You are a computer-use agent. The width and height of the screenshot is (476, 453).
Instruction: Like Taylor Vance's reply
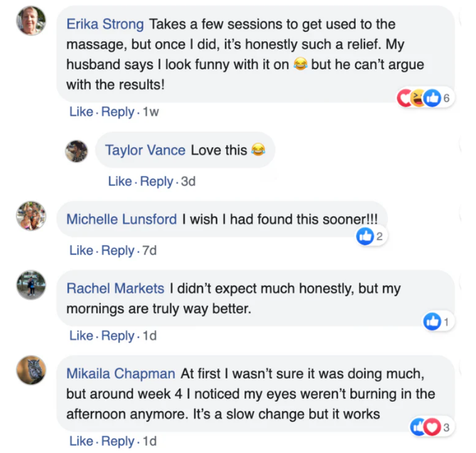tap(120, 182)
